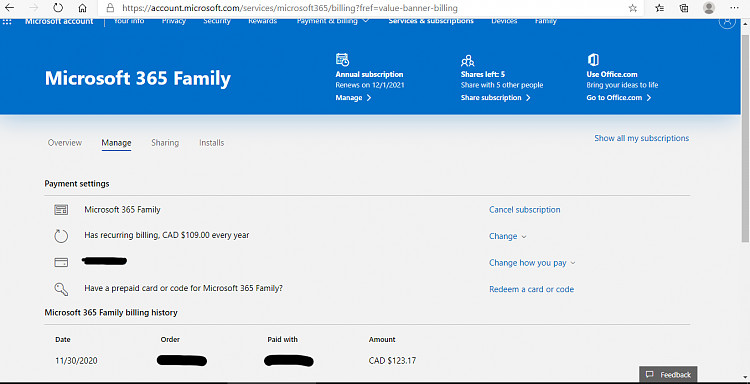
Task: Open Privacy in the top navigation
Action: point(174,21)
